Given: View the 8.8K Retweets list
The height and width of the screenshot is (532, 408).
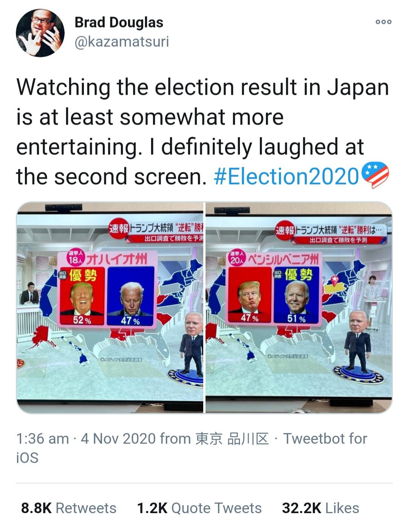Looking at the screenshot, I should coord(68,508).
